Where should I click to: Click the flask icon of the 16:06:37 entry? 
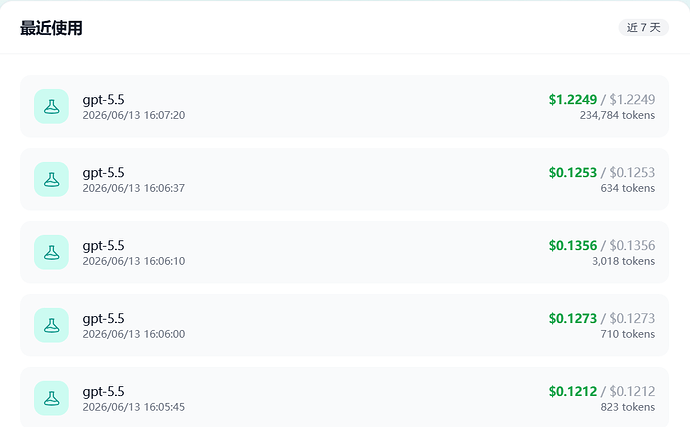51,179
